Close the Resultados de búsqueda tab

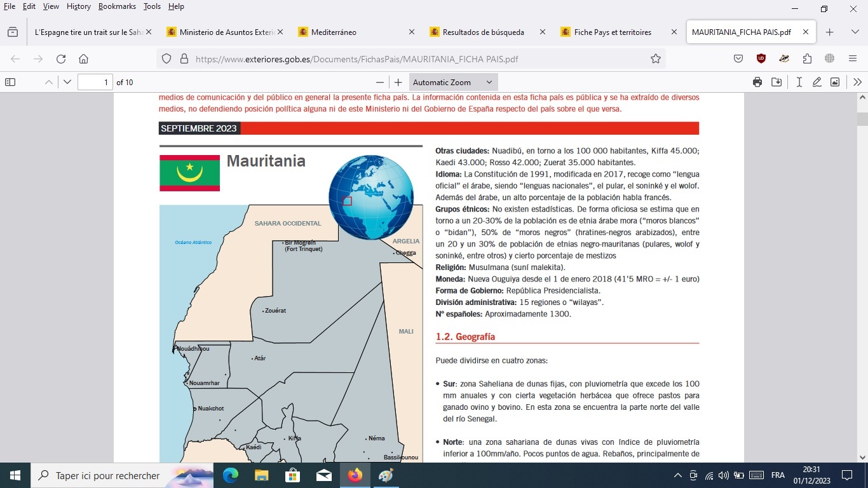click(542, 32)
